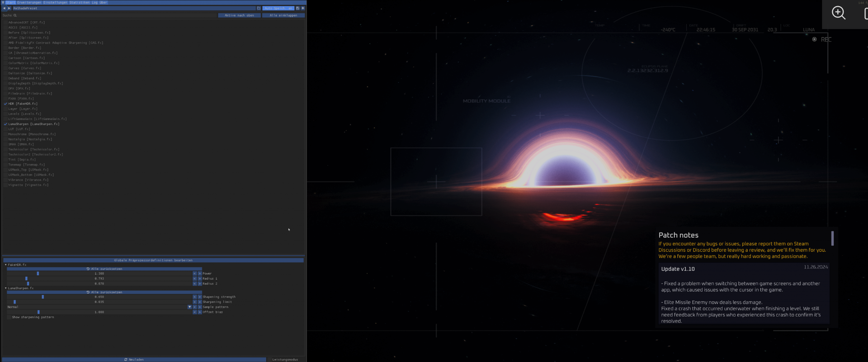The width and height of the screenshot is (868, 362).
Task: Open the preset folder browser icon
Action: (x=259, y=8)
